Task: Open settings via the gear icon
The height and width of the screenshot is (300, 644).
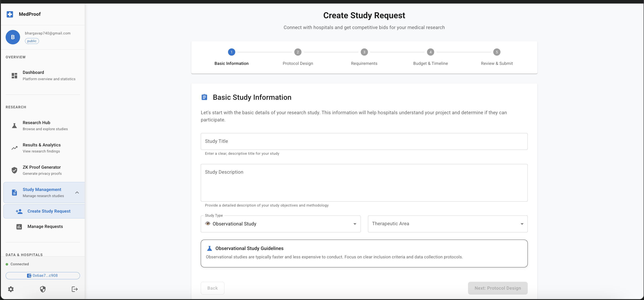Action: point(11,289)
